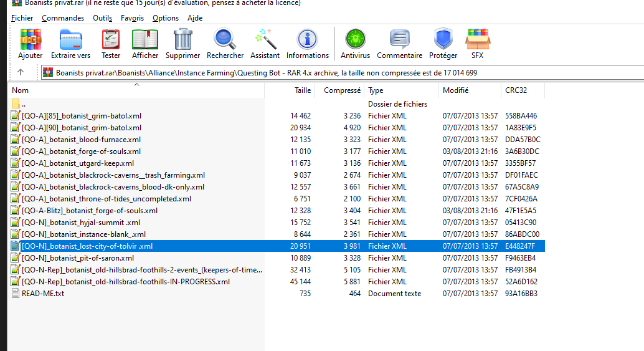Click the Tester toolbar icon
644x351 pixels.
[111, 39]
